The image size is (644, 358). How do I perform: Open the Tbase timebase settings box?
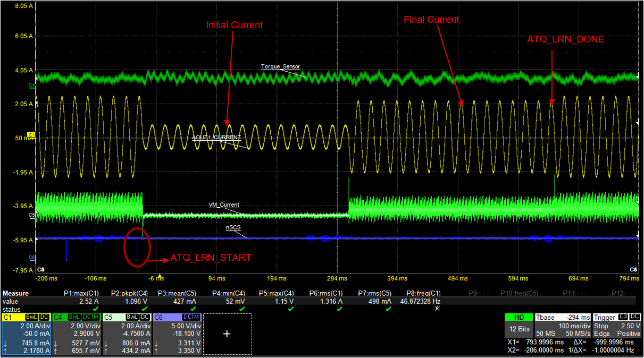pyautogui.click(x=563, y=325)
